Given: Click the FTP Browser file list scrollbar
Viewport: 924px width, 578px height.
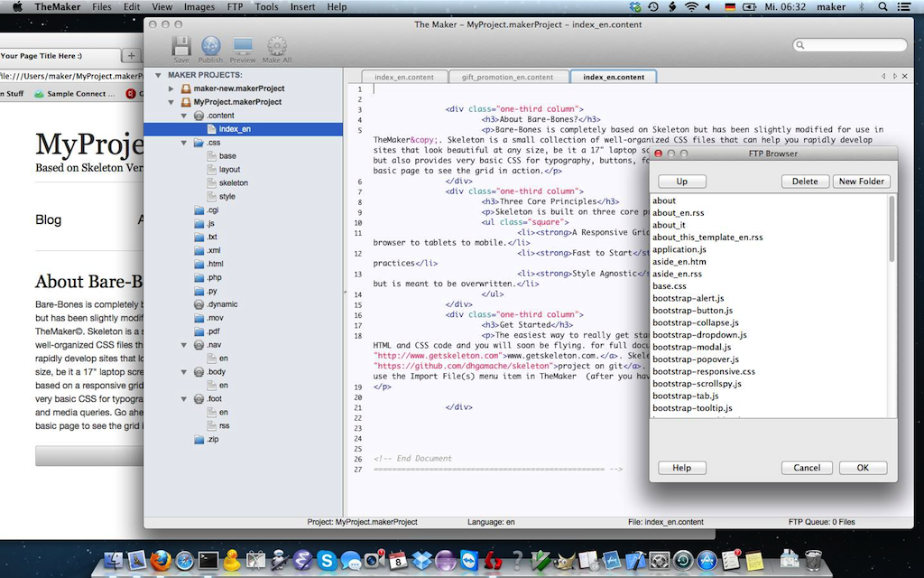Looking at the screenshot, I should coord(892,228).
